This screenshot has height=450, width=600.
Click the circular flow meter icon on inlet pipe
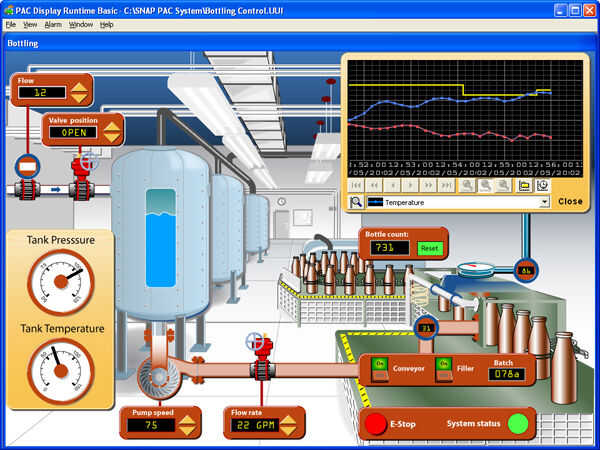(x=28, y=167)
